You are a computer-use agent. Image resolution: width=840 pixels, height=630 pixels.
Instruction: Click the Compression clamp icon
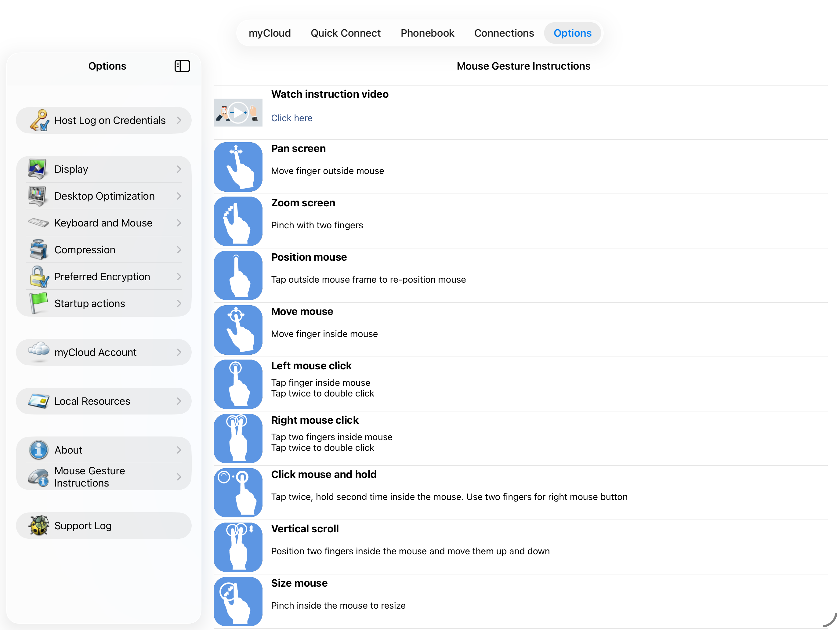(38, 249)
